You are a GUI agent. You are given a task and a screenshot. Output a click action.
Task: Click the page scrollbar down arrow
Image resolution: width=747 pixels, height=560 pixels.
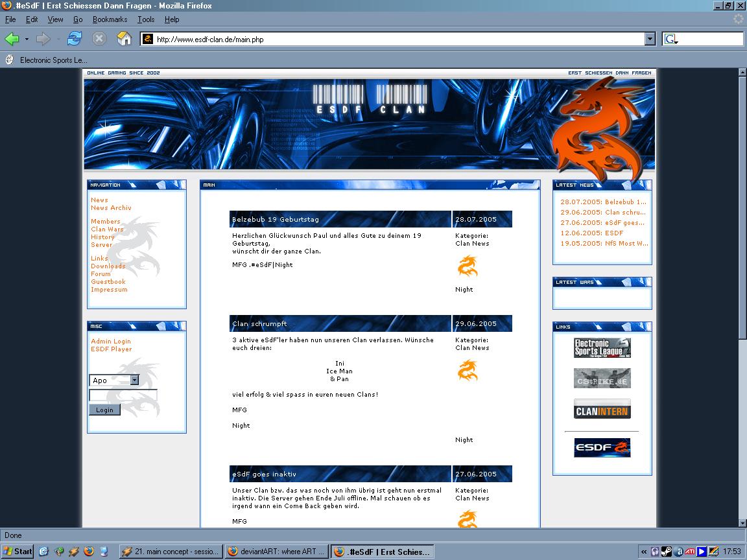click(742, 523)
